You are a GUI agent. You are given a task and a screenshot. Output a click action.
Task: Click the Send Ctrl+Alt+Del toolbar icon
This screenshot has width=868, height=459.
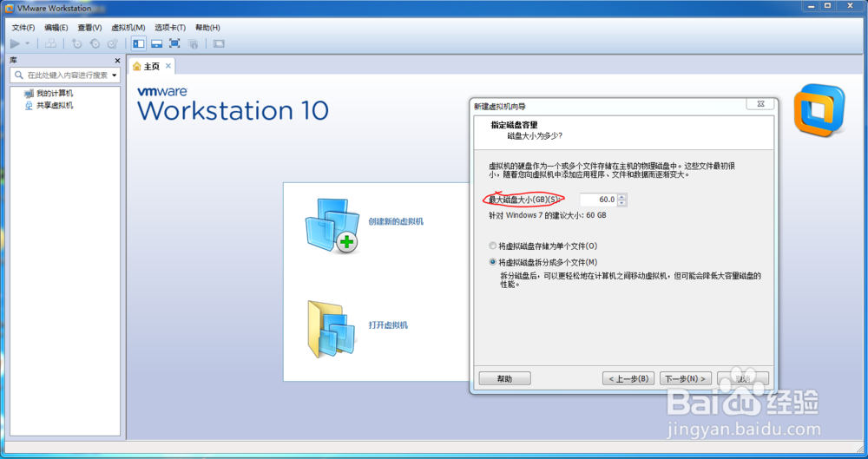pos(50,43)
